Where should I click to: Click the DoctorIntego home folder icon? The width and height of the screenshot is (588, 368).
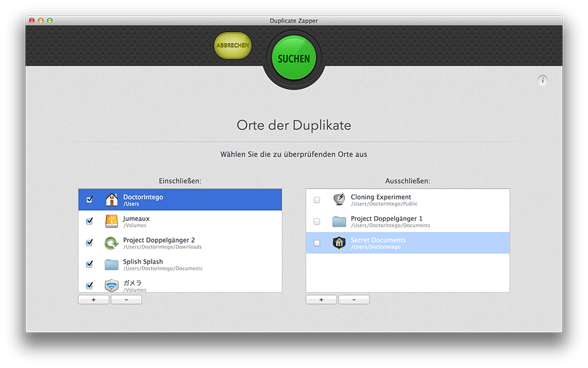point(112,200)
